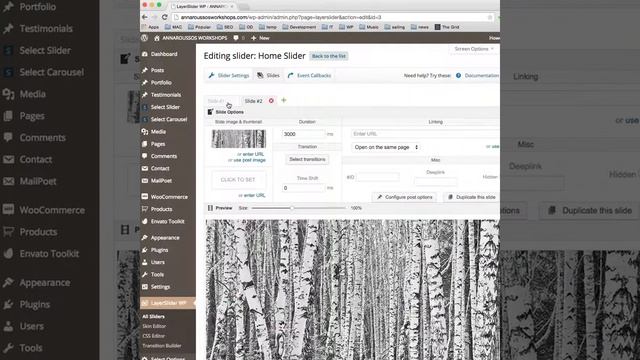Open Envato Toolkit in the browser window sidebar
This screenshot has height=360, width=640.
(167, 221)
